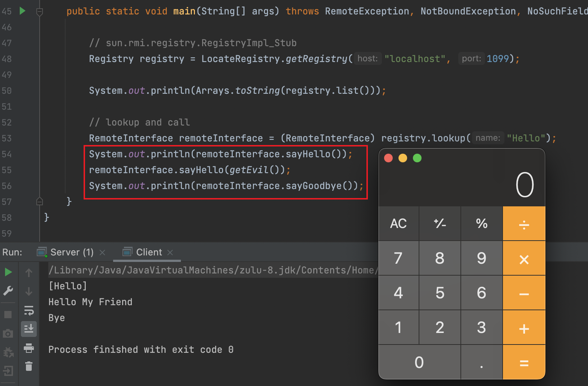The image size is (588, 386).
Task: Click the 6 key on the calculator
Action: tap(482, 293)
